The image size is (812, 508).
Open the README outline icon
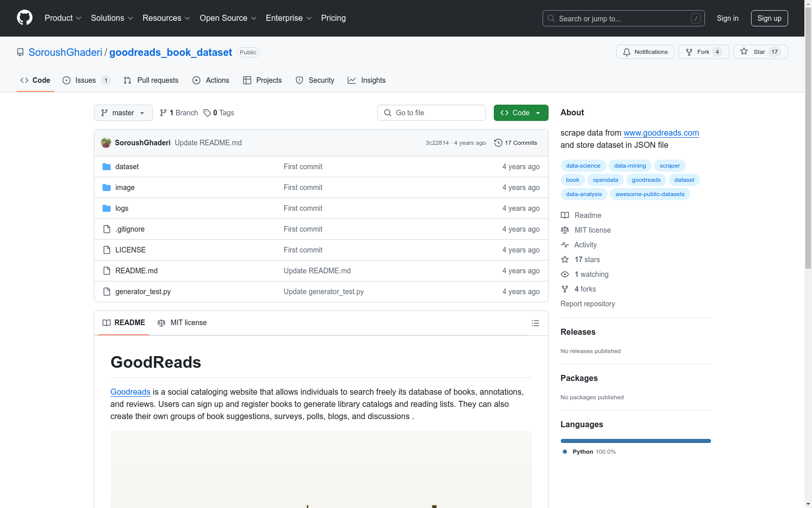(x=535, y=323)
